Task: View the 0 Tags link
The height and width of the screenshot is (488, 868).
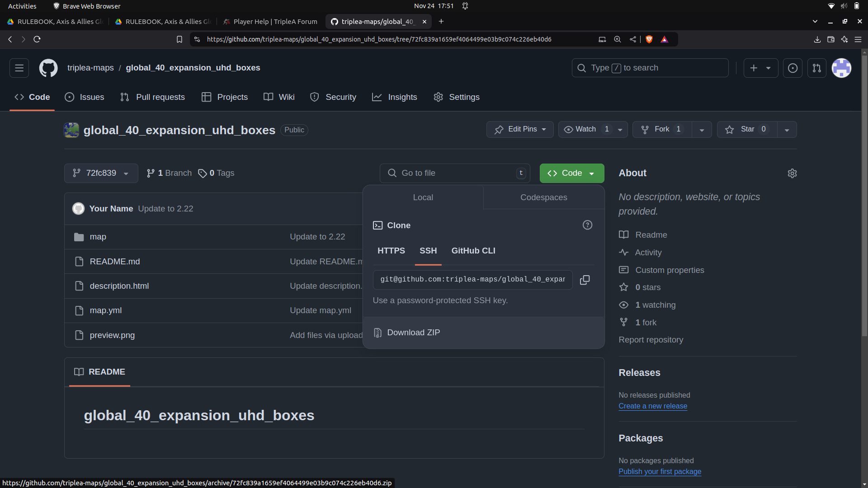Action: click(x=216, y=174)
